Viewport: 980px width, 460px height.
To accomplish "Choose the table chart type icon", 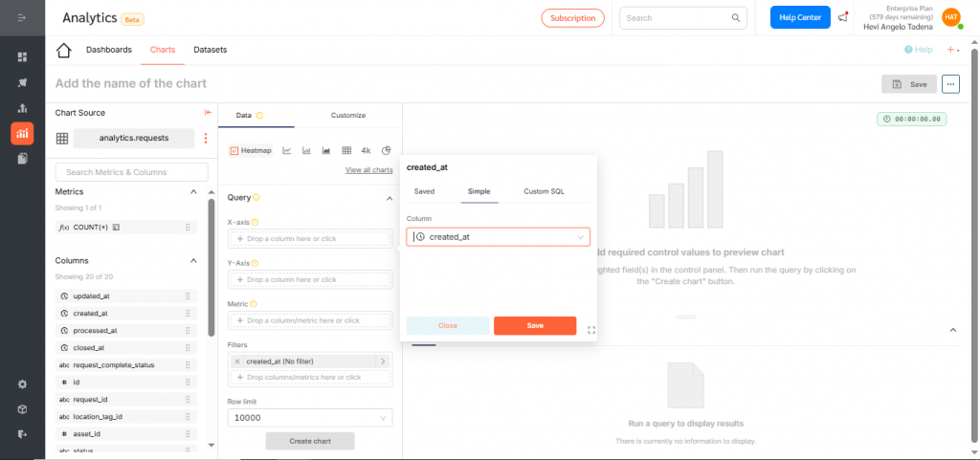I will pyautogui.click(x=346, y=150).
